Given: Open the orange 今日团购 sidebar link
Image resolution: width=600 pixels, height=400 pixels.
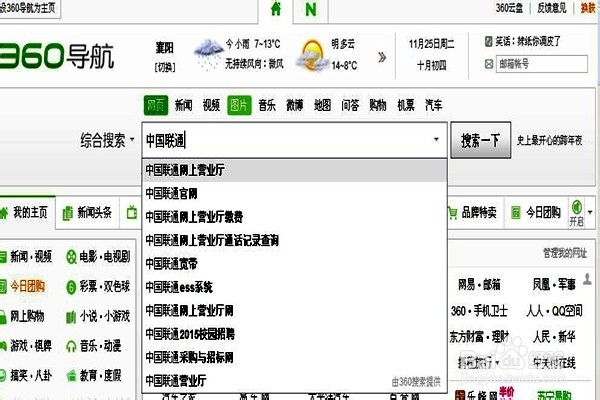Looking at the screenshot, I should click(x=28, y=286).
